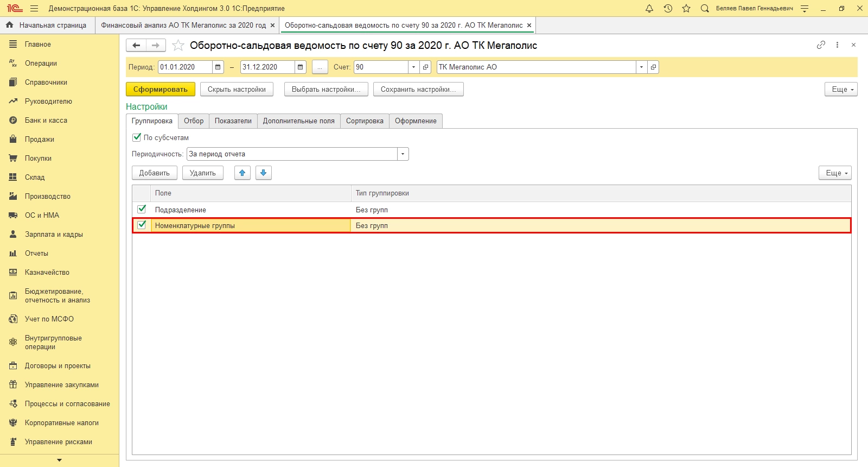The image size is (868, 467).
Task: Click Выбрать настройки button
Action: (326, 90)
